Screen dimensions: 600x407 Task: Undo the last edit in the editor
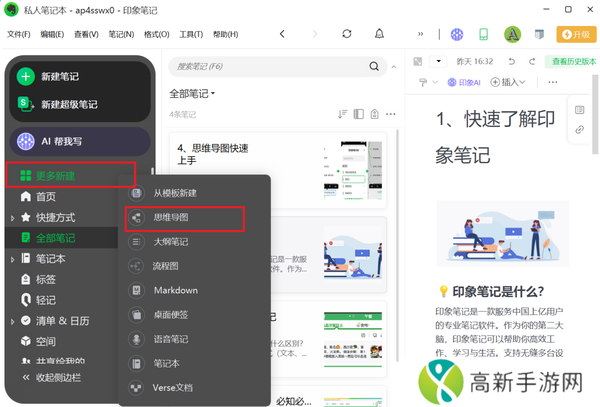512,61
